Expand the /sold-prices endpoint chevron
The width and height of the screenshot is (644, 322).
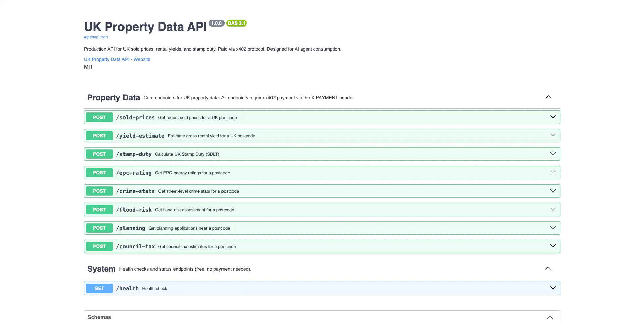tap(553, 117)
